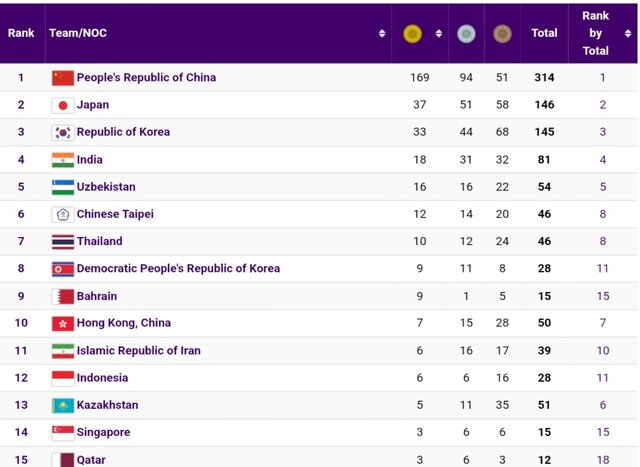Click the Rank by Total header
The width and height of the screenshot is (640, 467).
596,33
